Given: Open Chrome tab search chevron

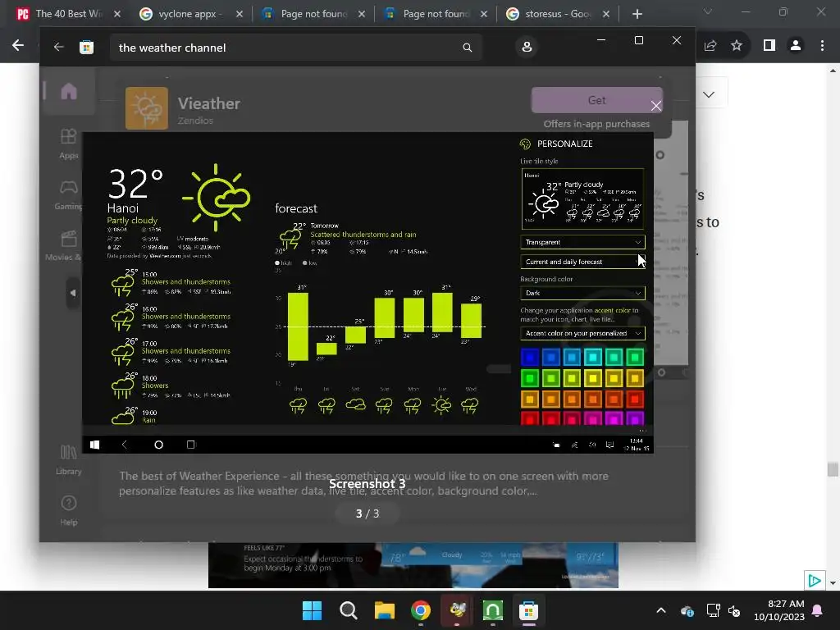Looking at the screenshot, I should tap(708, 11).
